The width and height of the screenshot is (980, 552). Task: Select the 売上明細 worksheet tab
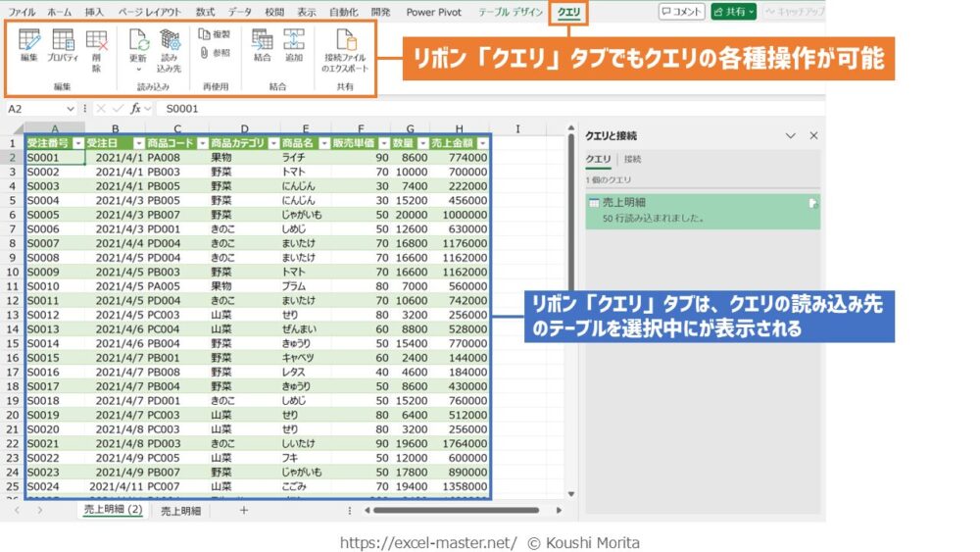(x=180, y=511)
